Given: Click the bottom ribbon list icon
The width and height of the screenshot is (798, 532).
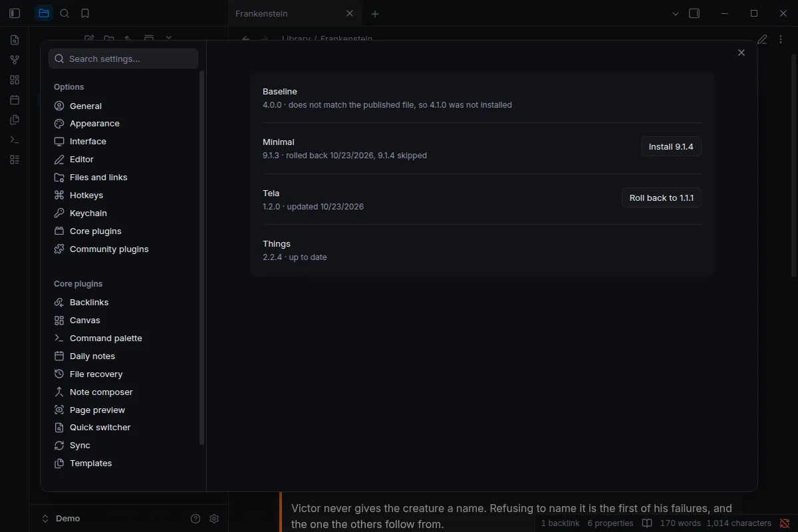Looking at the screenshot, I should tap(15, 160).
